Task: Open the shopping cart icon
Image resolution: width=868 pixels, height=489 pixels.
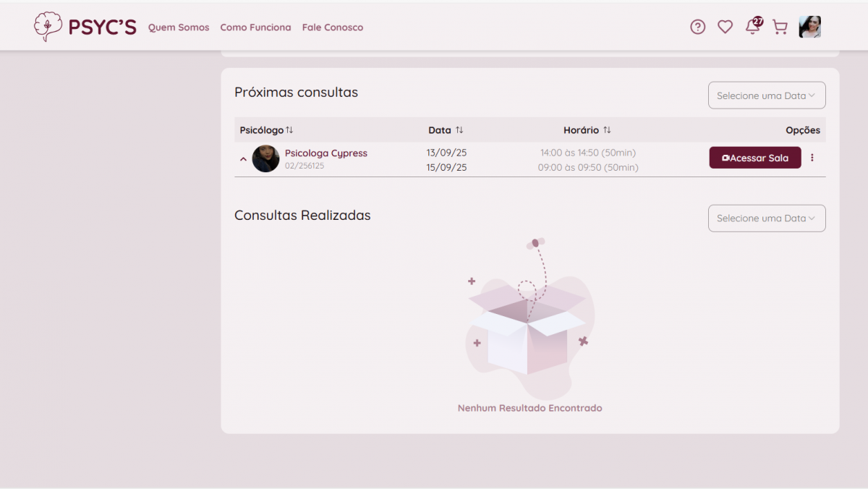Action: (780, 27)
